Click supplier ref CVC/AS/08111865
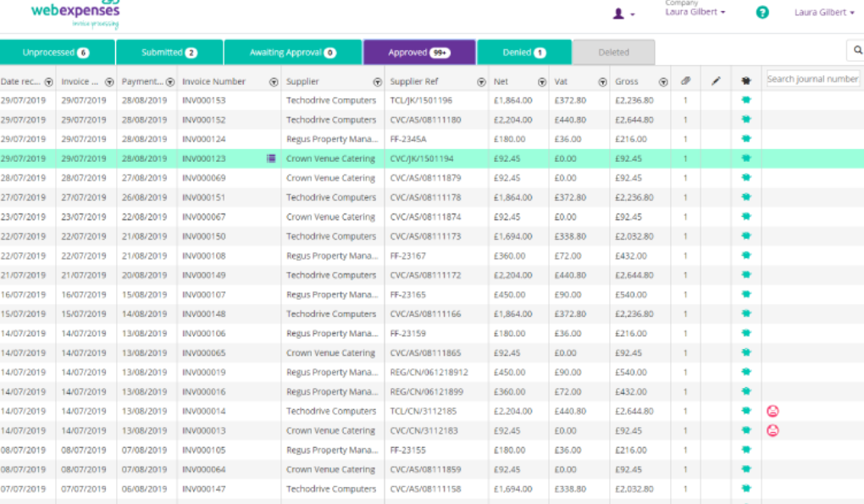This screenshot has height=504, width=864. coord(425,352)
